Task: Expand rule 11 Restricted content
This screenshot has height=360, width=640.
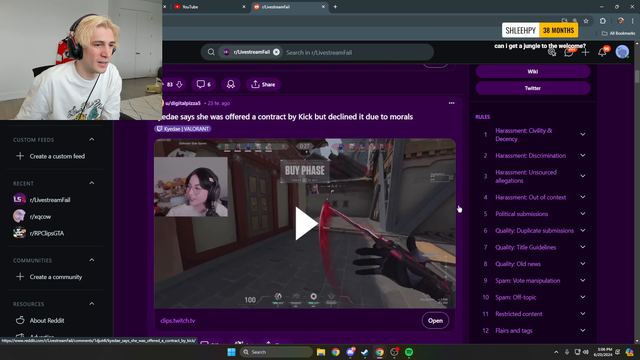Action: click(x=582, y=314)
